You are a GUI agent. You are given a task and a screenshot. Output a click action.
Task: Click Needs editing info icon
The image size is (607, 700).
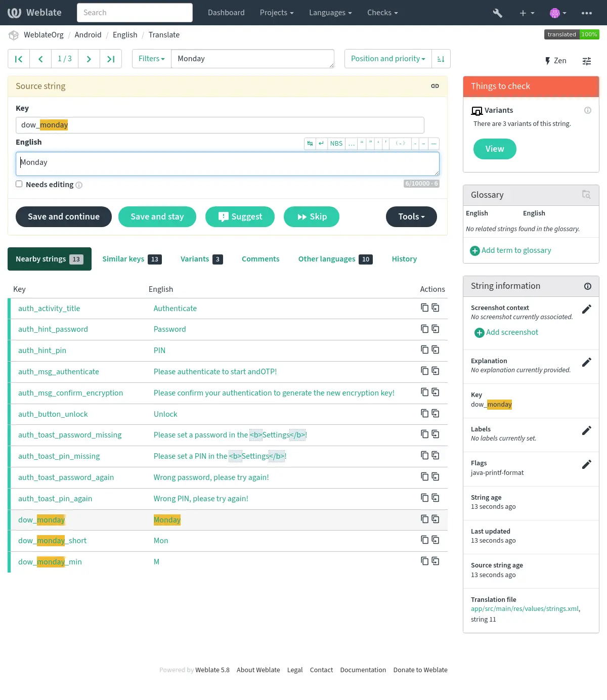79,185
